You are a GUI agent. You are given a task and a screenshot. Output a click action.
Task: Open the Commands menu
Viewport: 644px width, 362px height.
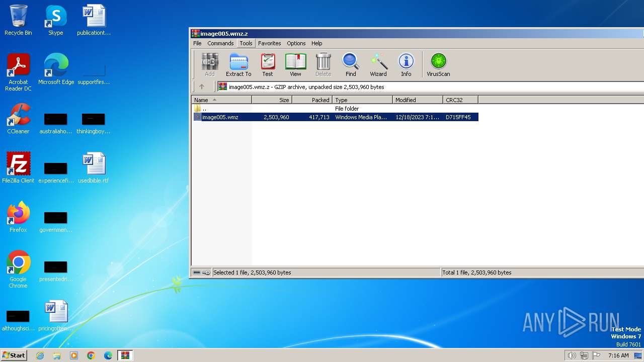click(220, 43)
